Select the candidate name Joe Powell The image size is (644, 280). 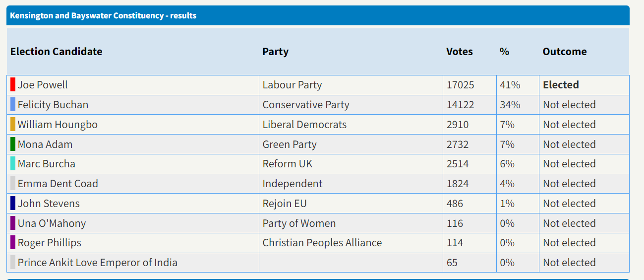43,85
